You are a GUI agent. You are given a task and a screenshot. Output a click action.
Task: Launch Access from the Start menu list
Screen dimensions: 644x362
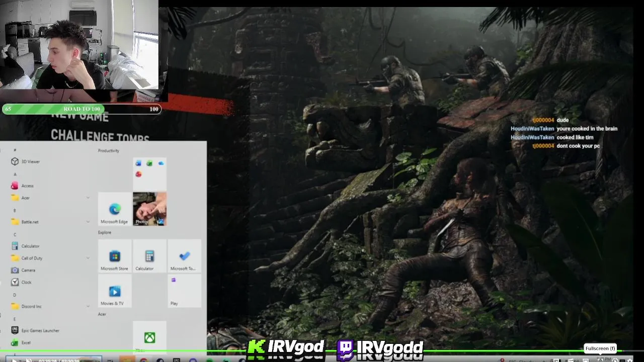pyautogui.click(x=27, y=186)
